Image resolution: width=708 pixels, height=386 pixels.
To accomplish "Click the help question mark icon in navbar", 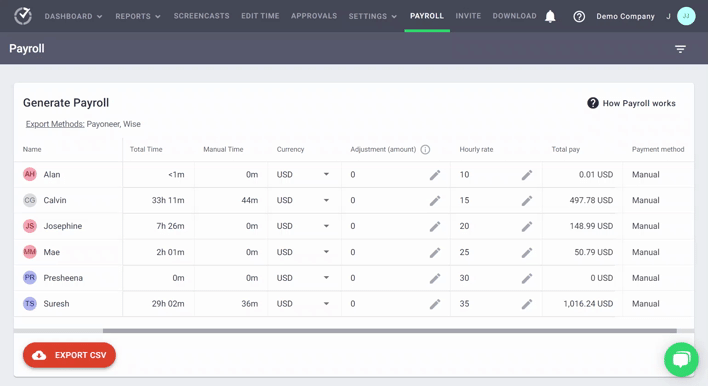I will (579, 17).
